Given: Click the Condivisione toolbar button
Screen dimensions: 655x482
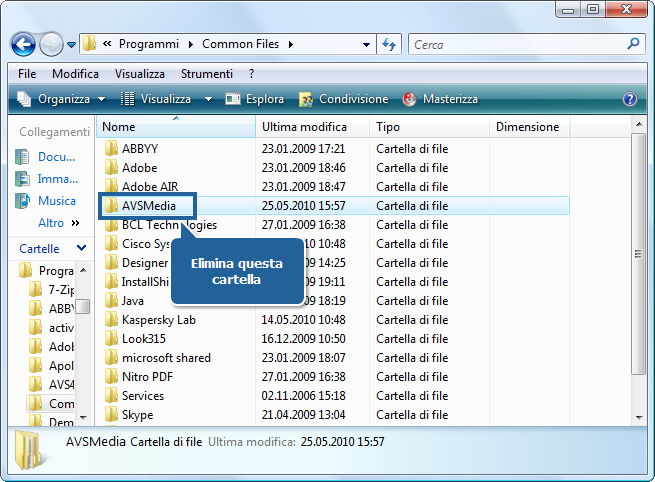Looking at the screenshot, I should [344, 99].
